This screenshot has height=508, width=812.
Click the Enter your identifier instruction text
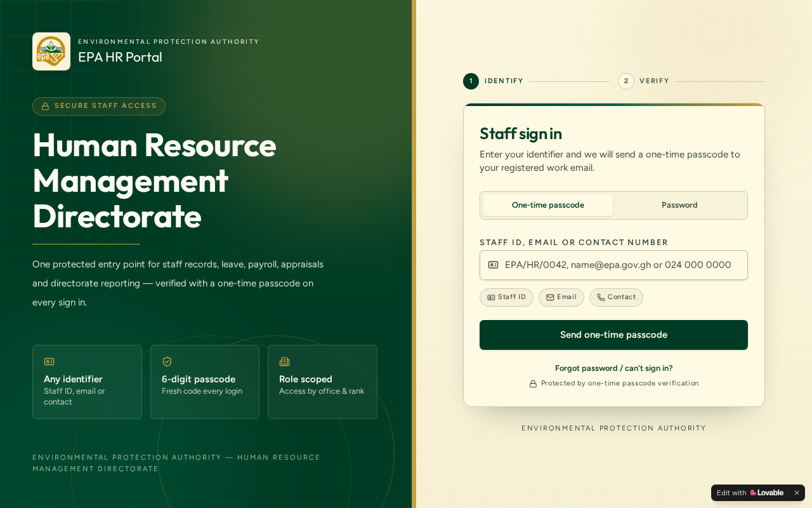pos(610,161)
